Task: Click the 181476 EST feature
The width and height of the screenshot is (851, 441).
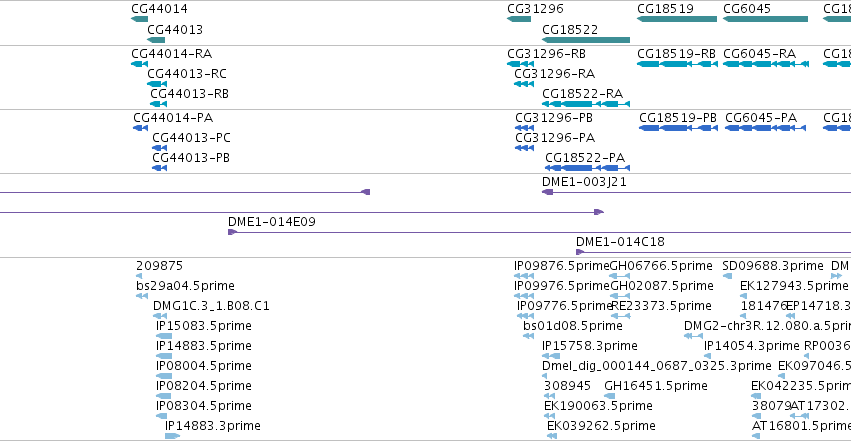Action: click(x=744, y=316)
